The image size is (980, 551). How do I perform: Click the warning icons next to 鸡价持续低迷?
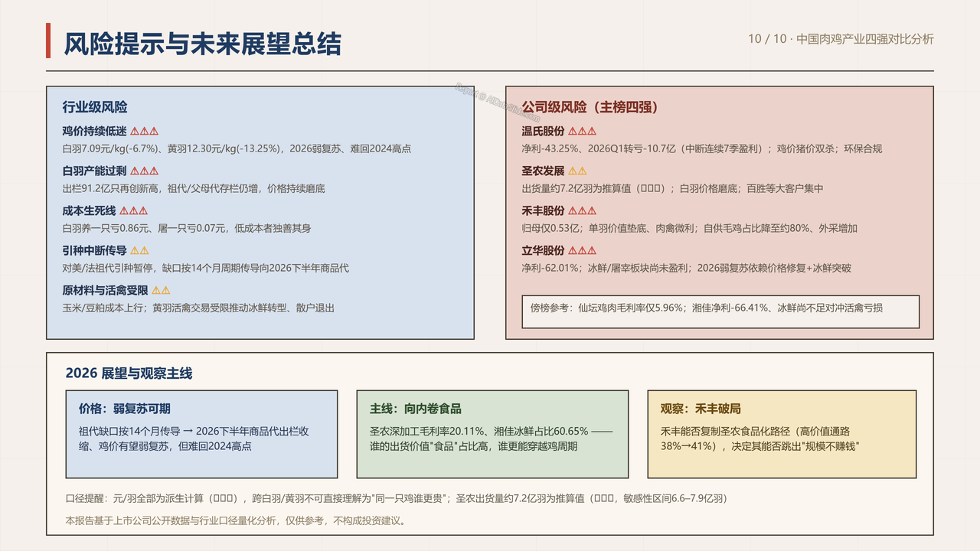[x=144, y=132]
